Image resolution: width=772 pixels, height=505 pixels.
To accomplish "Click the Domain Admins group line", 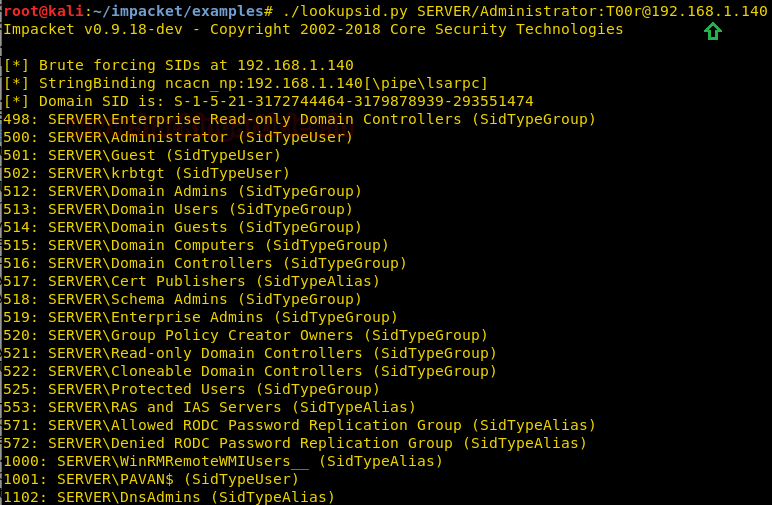I will click(183, 191).
